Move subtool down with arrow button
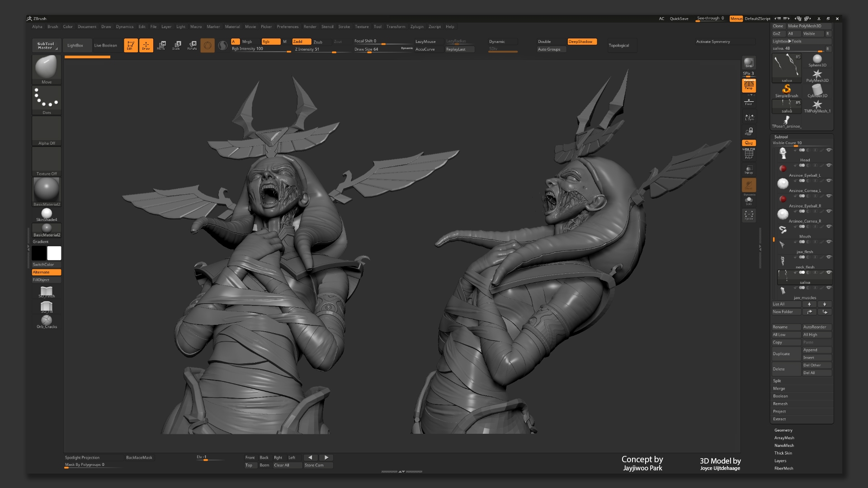Image resolution: width=868 pixels, height=488 pixels. point(825,305)
